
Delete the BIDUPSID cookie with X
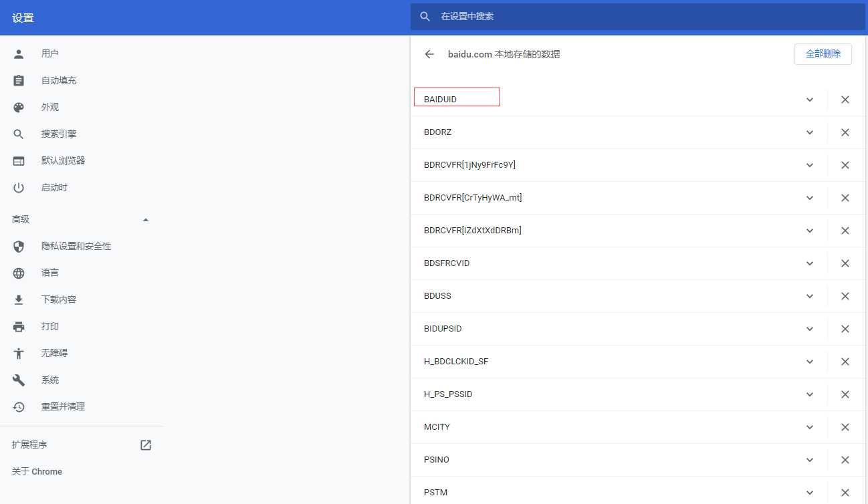845,329
